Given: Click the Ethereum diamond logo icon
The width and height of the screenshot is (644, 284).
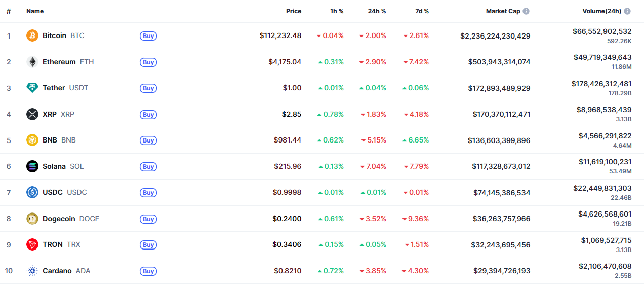Looking at the screenshot, I should [x=32, y=62].
